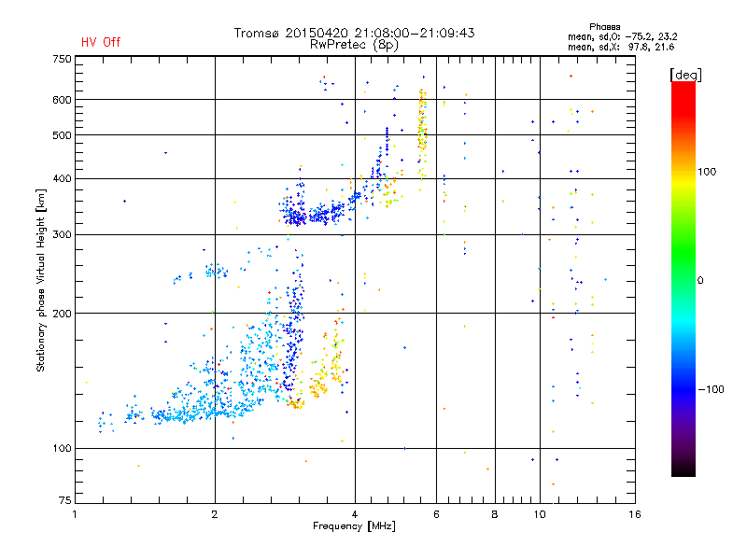
Task: Select the 'mean, sd,X: 97.8, 21.6' line
Action: pos(621,47)
